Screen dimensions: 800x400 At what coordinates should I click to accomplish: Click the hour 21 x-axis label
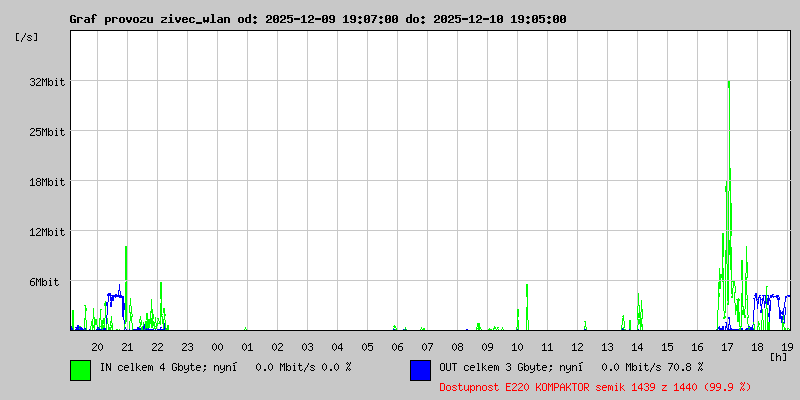point(128,347)
